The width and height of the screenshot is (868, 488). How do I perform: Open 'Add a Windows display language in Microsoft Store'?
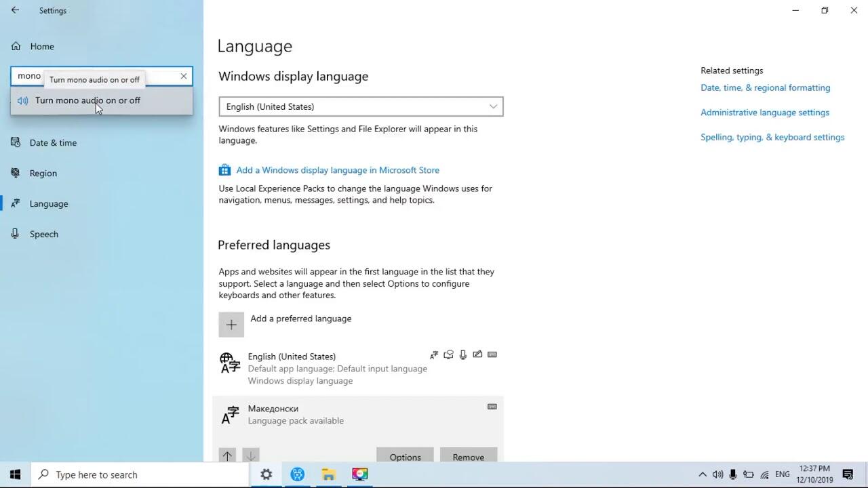click(337, 170)
